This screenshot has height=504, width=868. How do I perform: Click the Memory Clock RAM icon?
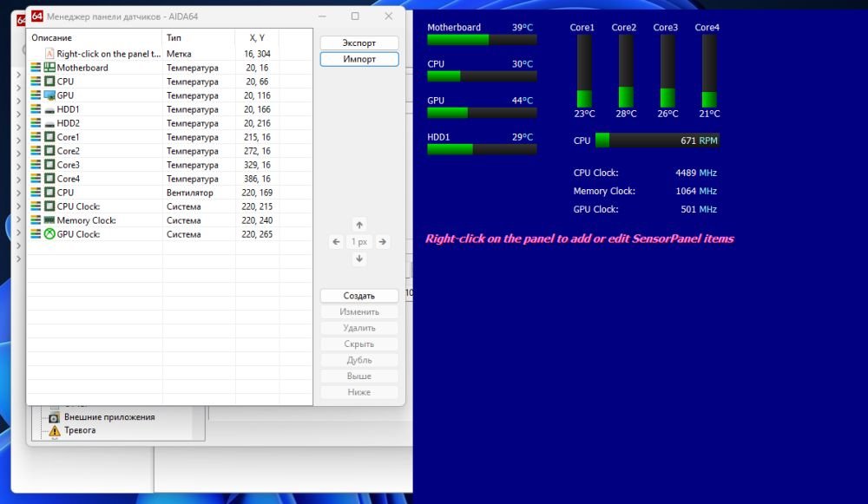(49, 220)
